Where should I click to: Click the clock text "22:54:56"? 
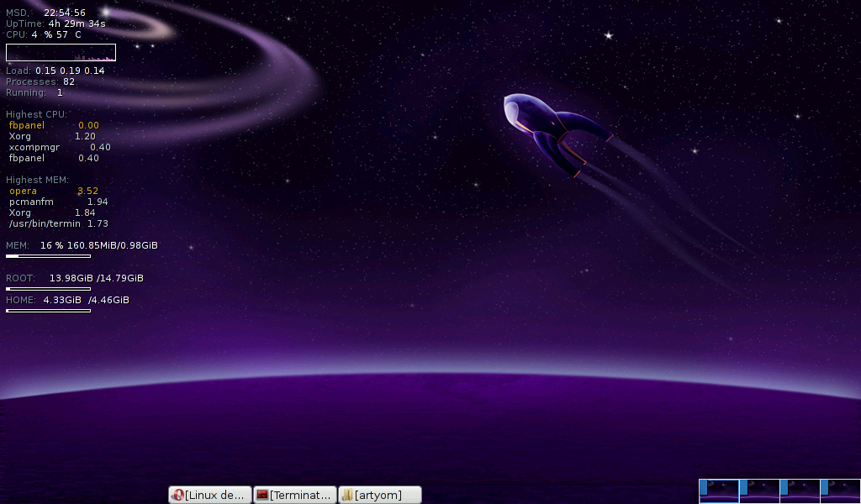tap(65, 13)
